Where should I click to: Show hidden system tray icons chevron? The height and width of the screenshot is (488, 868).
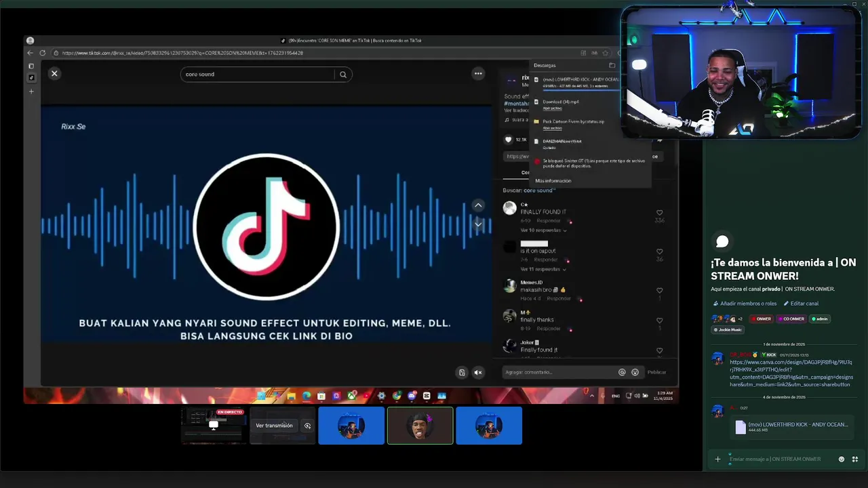coord(592,395)
